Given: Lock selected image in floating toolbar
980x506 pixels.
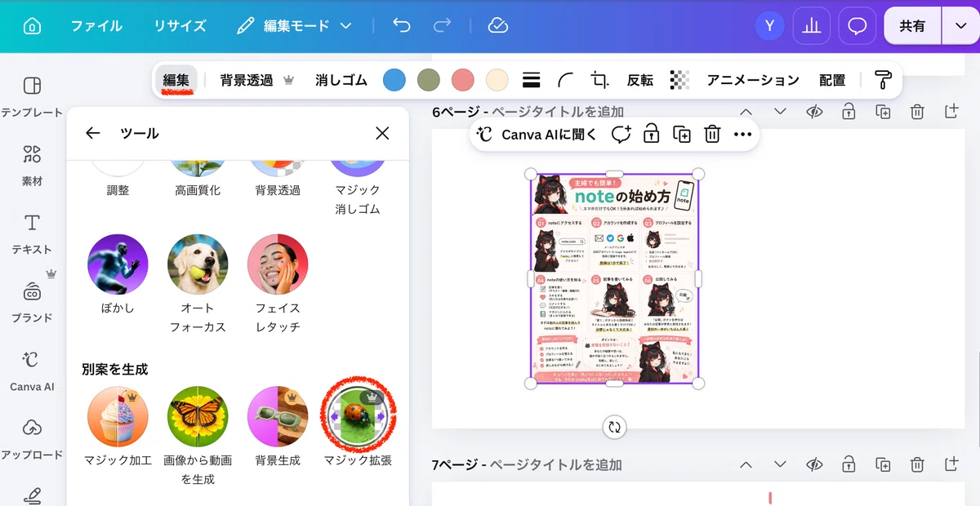Looking at the screenshot, I should (651, 135).
